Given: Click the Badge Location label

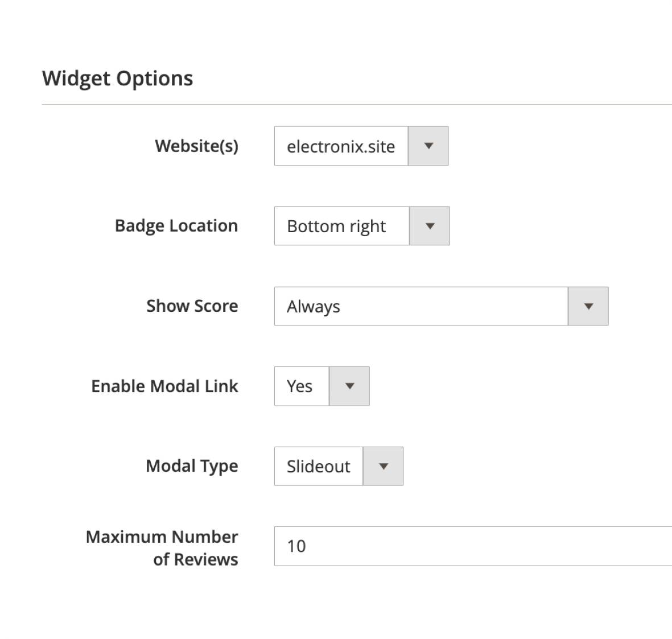Looking at the screenshot, I should (176, 226).
